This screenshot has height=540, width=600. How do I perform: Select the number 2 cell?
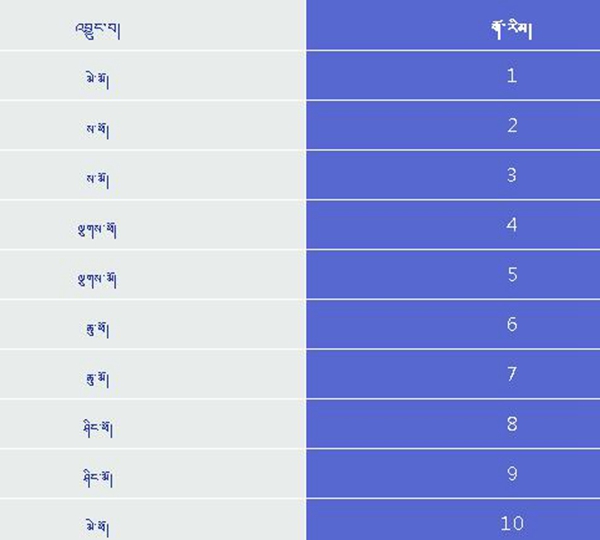[453, 125]
